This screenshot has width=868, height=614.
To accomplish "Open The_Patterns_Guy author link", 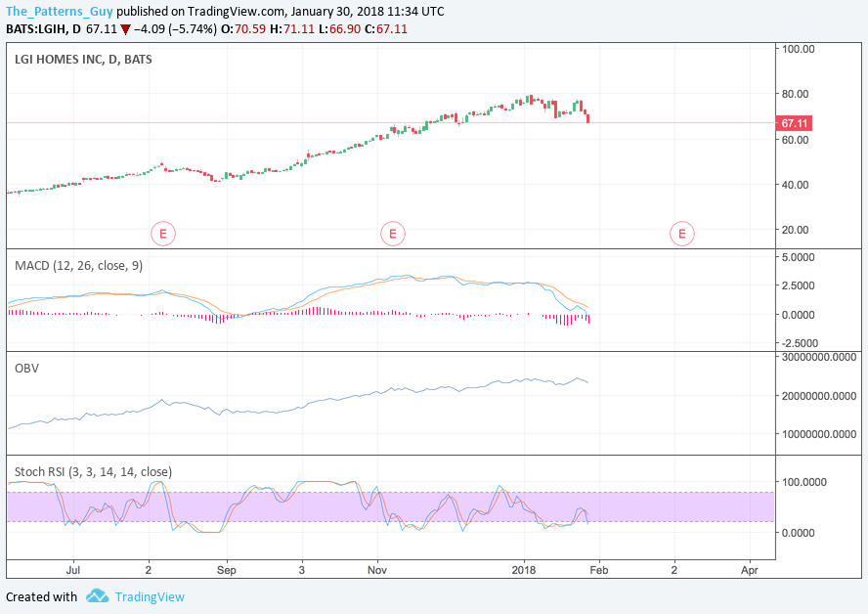I will [60, 12].
